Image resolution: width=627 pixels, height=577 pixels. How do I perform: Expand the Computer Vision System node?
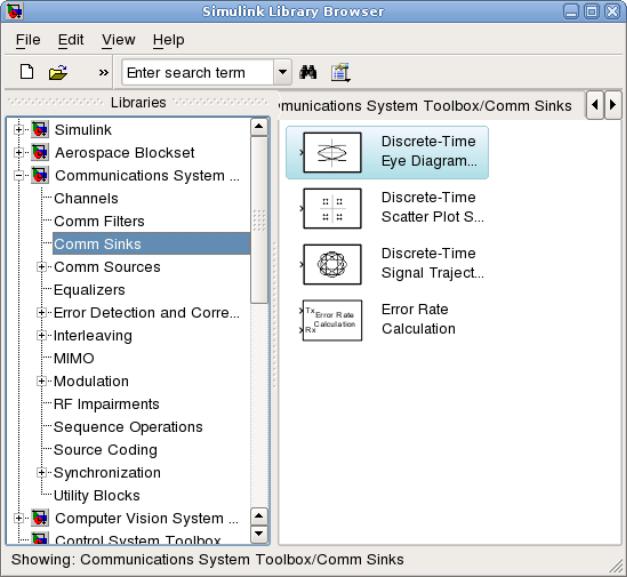point(18,518)
